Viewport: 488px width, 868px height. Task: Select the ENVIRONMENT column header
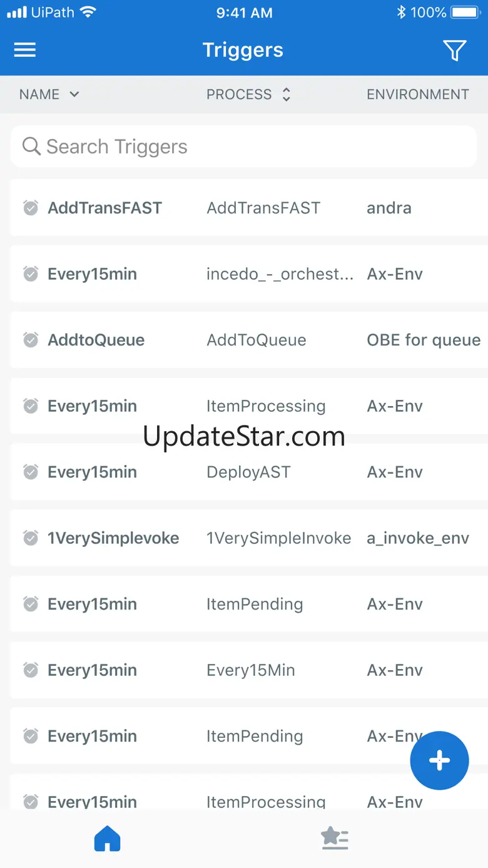click(418, 94)
